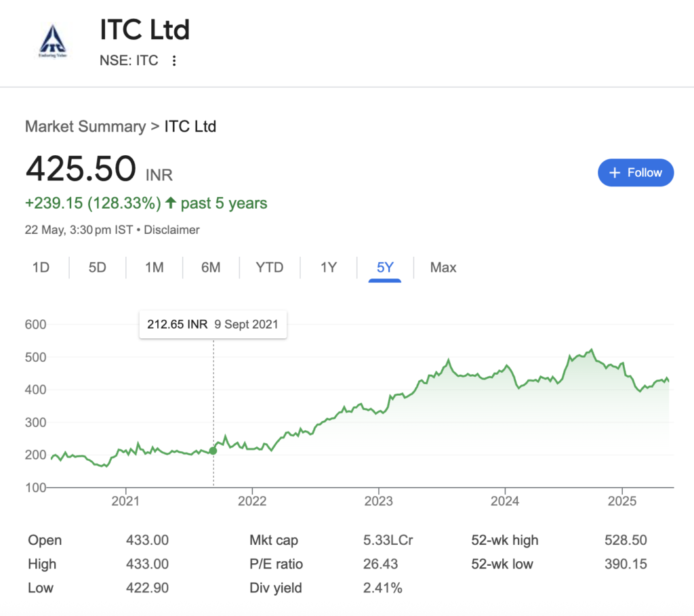Click the P/E ratio value 26.43

pos(380,564)
